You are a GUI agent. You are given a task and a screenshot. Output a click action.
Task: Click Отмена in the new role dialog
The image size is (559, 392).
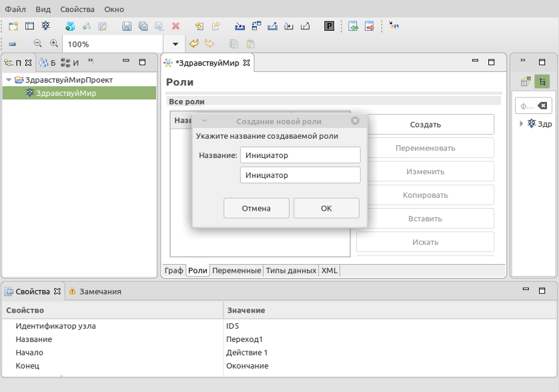click(x=256, y=208)
